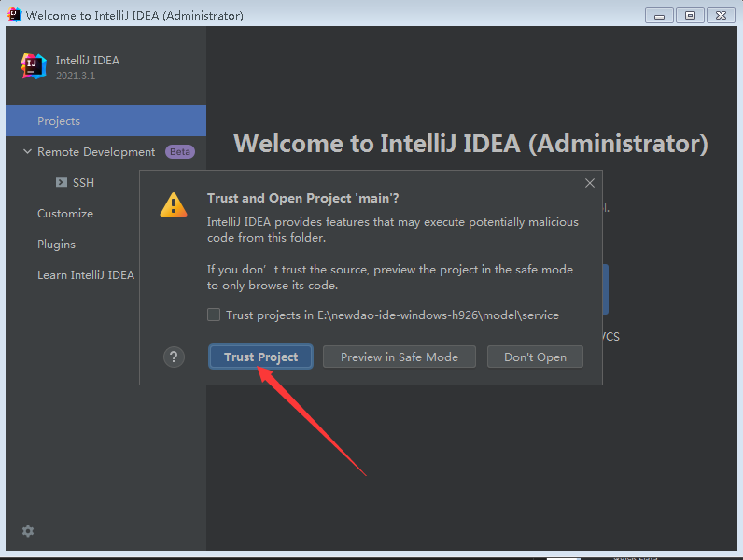Open the settings gear menu
This screenshot has width=743, height=560.
tap(28, 531)
